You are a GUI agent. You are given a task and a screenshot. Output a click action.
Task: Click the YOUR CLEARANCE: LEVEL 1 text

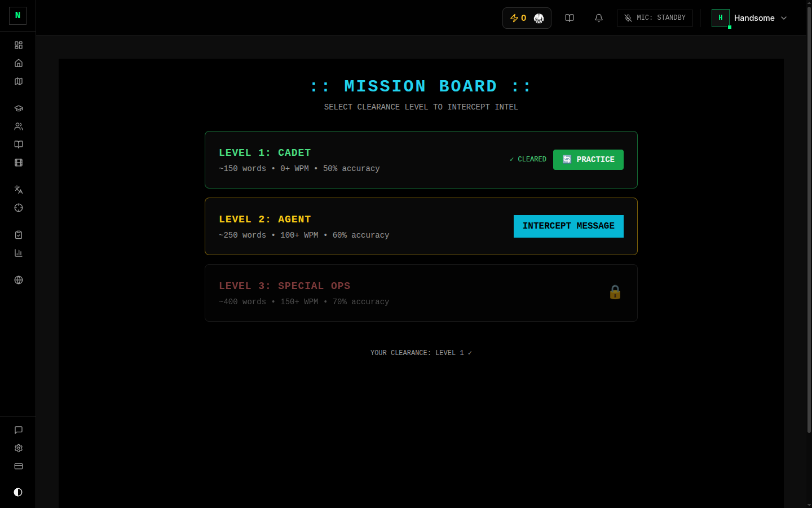[421, 353]
